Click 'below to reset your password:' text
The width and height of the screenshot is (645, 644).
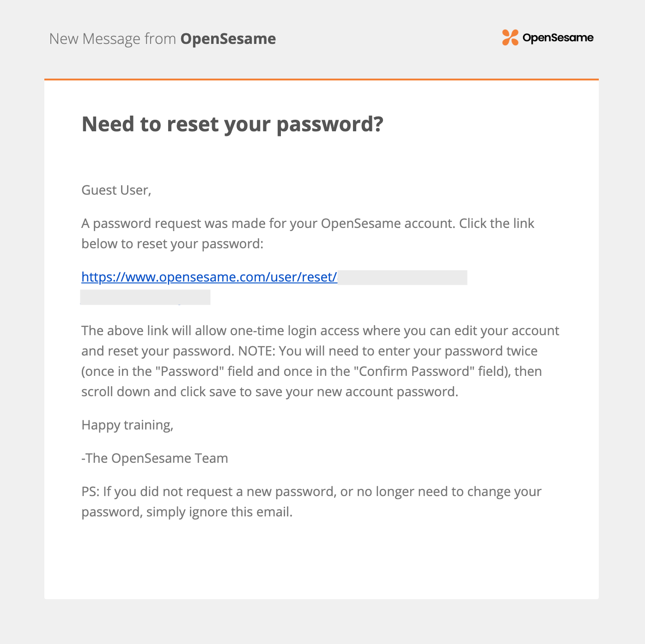click(x=172, y=244)
